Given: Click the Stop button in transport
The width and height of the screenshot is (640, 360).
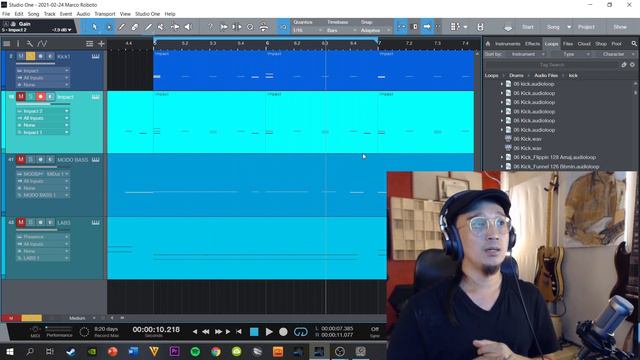Looking at the screenshot, I should click(254, 332).
